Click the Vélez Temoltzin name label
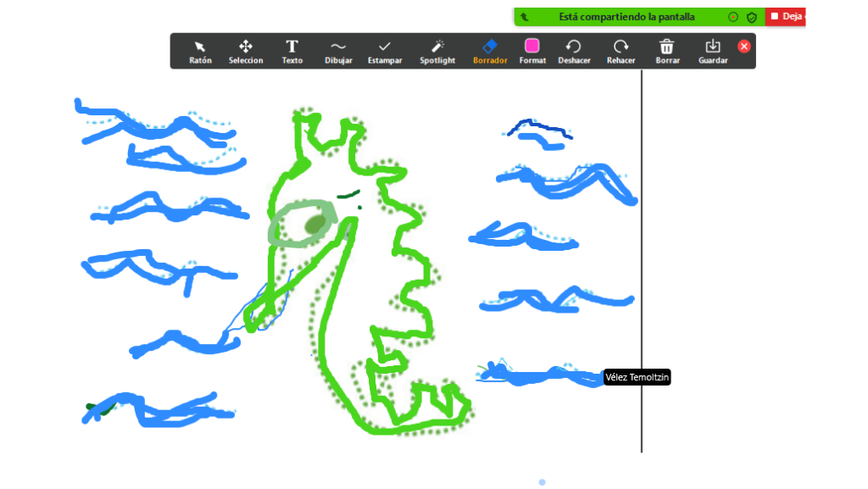 pyautogui.click(x=637, y=377)
